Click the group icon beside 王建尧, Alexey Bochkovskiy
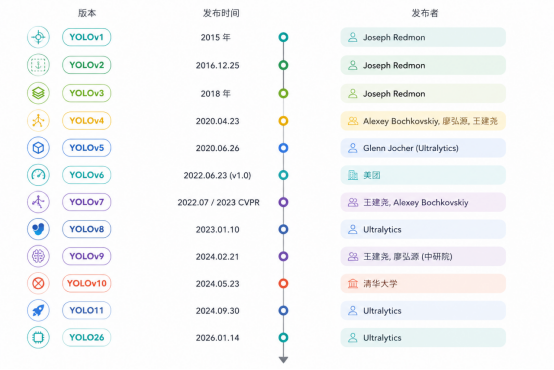The width and height of the screenshot is (554, 370). (x=353, y=202)
